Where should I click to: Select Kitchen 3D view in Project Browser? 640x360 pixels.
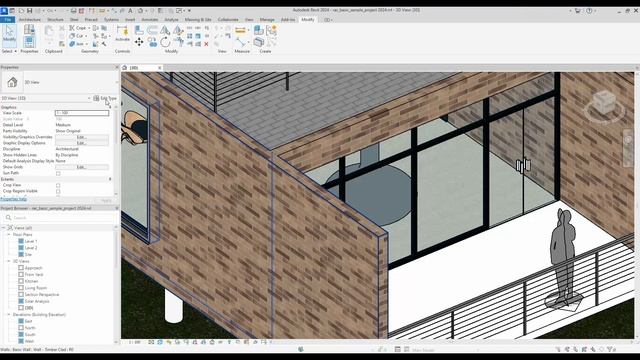[x=31, y=281]
